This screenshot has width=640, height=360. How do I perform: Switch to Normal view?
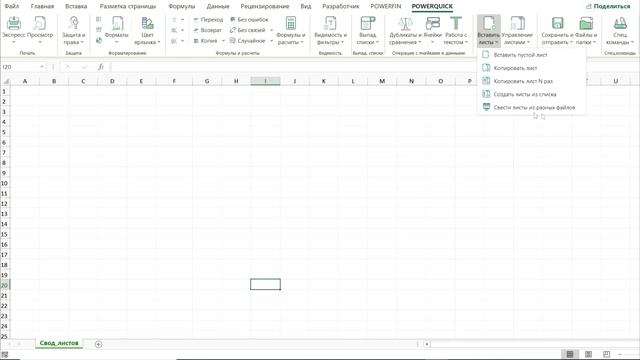[570, 354]
